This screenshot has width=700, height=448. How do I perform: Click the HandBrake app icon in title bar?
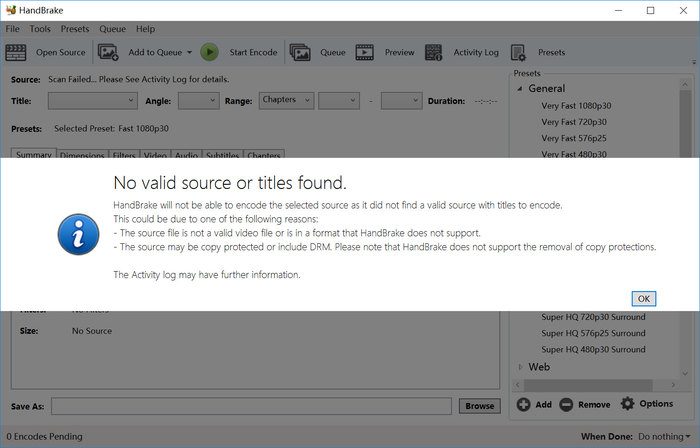coord(11,10)
